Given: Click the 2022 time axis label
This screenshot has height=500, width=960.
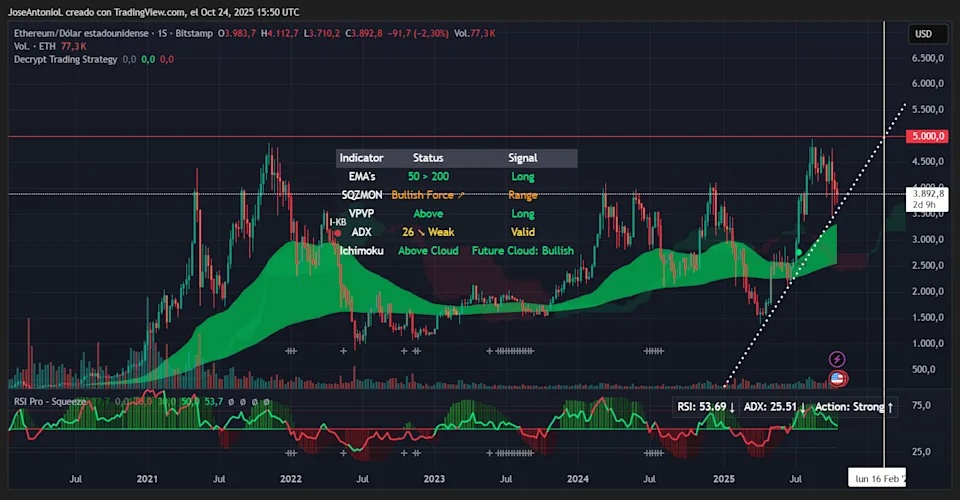Looking at the screenshot, I should (291, 479).
